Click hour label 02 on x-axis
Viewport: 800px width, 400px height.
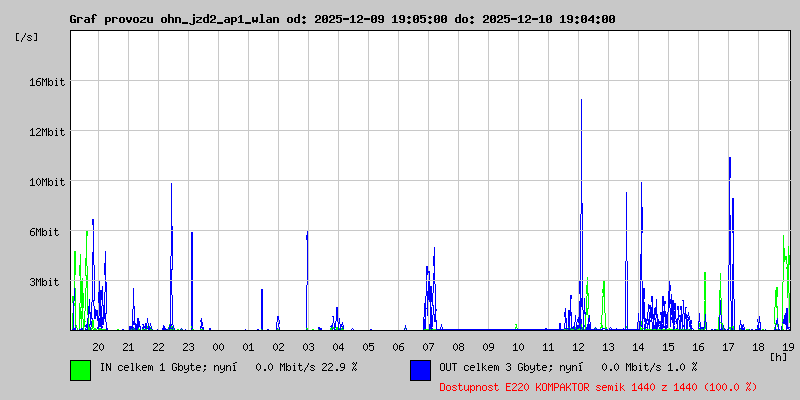[x=279, y=347]
